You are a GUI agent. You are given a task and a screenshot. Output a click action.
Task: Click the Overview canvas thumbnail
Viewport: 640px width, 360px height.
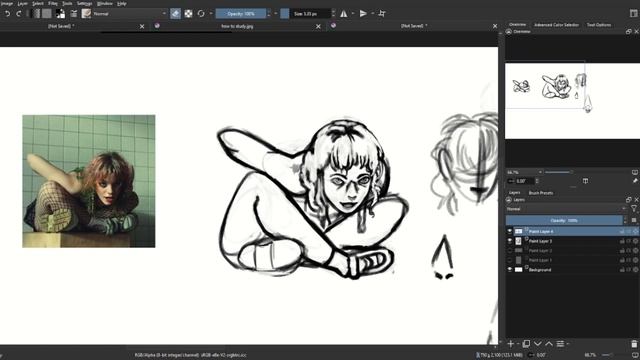point(572,101)
